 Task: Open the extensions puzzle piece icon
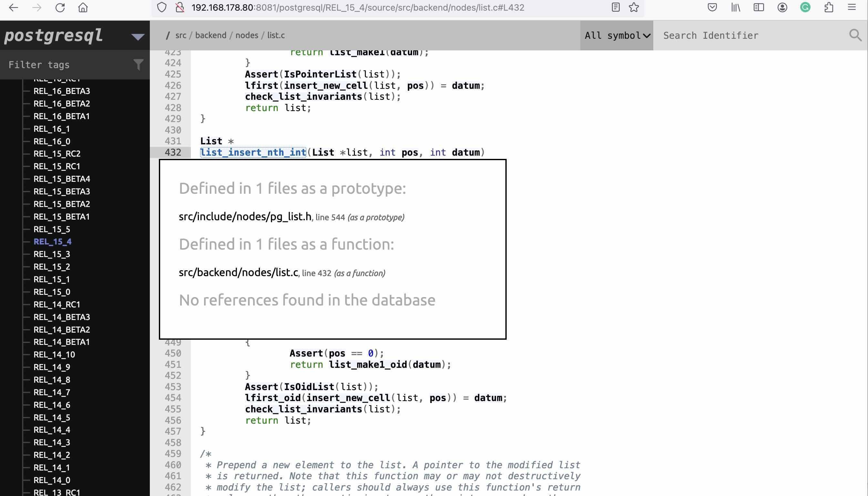829,7
